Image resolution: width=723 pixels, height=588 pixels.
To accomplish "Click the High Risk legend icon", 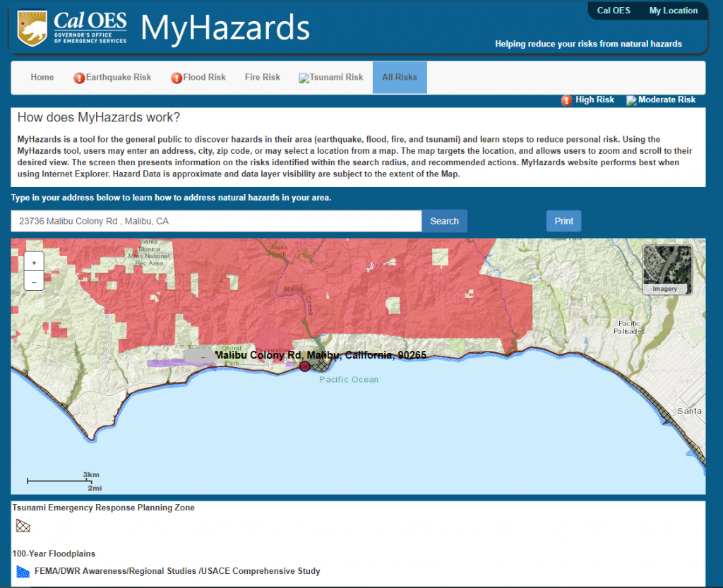I will [567, 100].
